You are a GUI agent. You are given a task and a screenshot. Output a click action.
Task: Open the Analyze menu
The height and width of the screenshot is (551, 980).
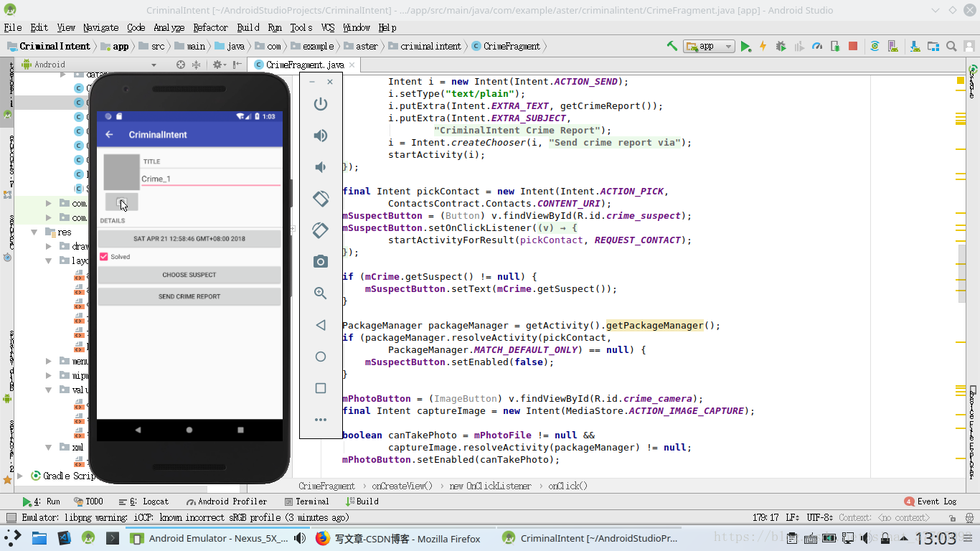tap(169, 27)
